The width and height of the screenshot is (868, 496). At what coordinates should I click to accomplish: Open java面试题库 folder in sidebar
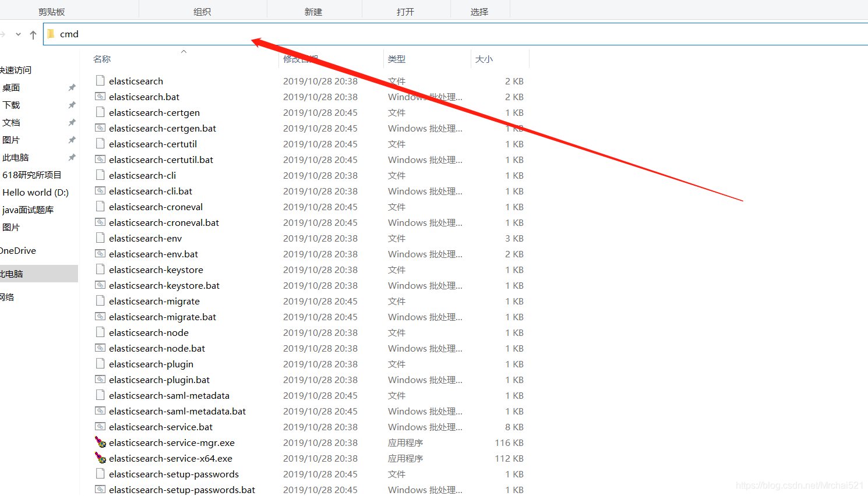(27, 210)
